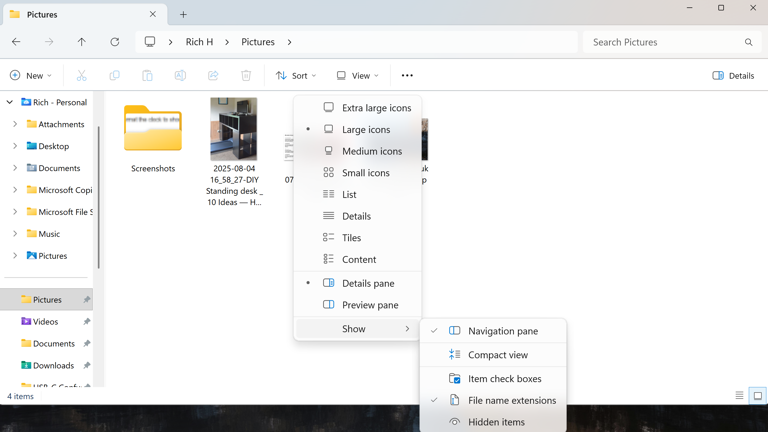Click the Rename icon in toolbar
Viewport: 768px width, 432px height.
pos(180,75)
